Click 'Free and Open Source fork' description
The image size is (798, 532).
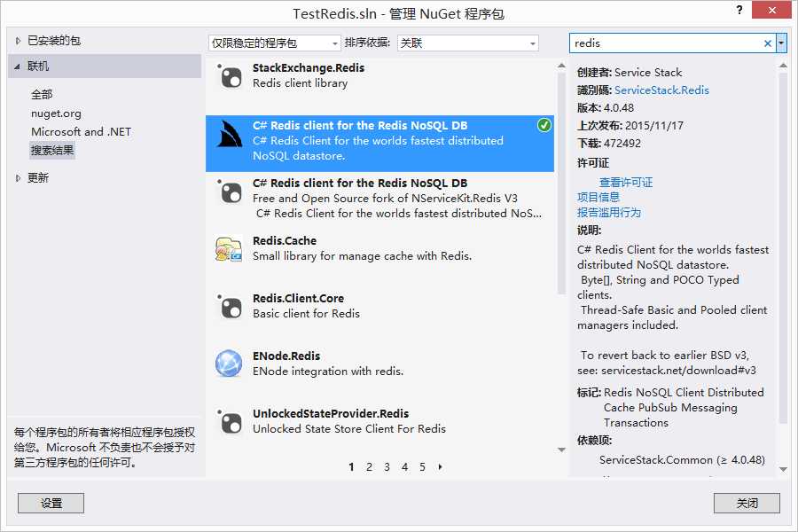coord(386,198)
